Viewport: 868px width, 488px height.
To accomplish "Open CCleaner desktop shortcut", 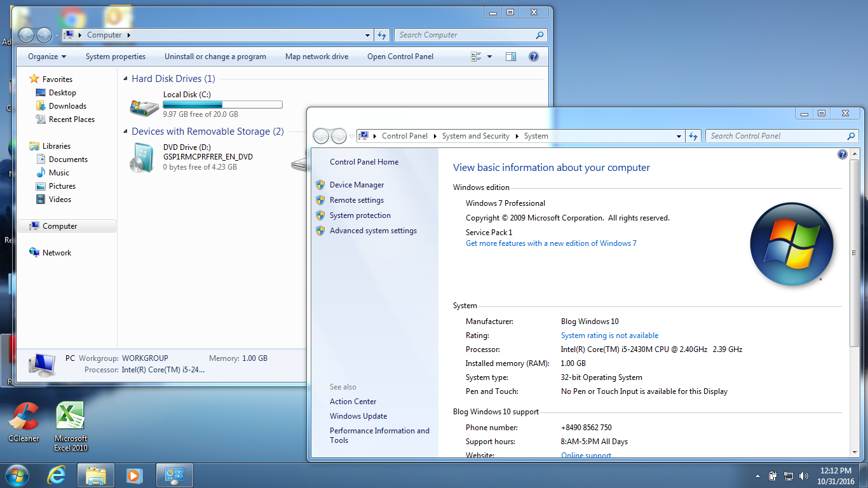I will (x=24, y=422).
